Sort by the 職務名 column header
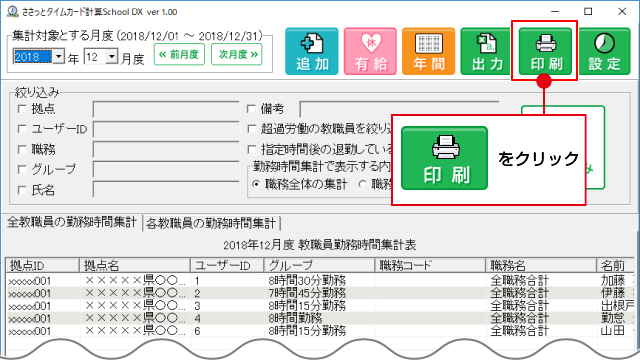Screen dimensions: 640x364 click(541, 266)
